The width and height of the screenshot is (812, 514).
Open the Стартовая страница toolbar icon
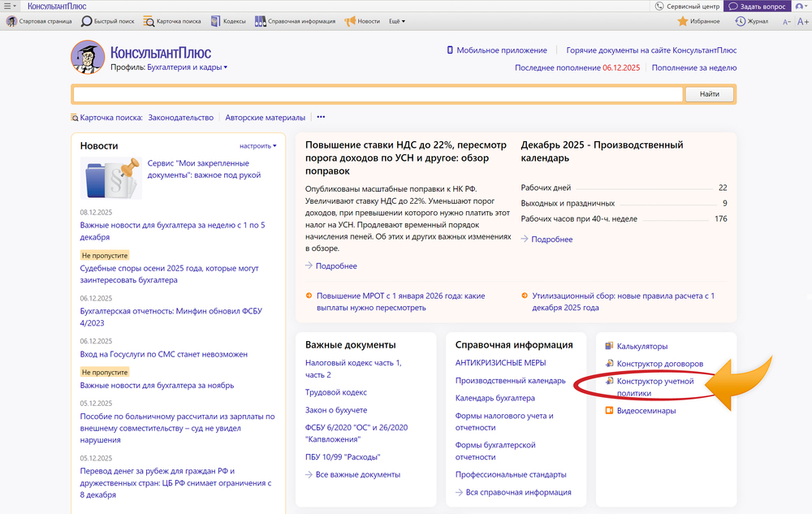(x=11, y=21)
